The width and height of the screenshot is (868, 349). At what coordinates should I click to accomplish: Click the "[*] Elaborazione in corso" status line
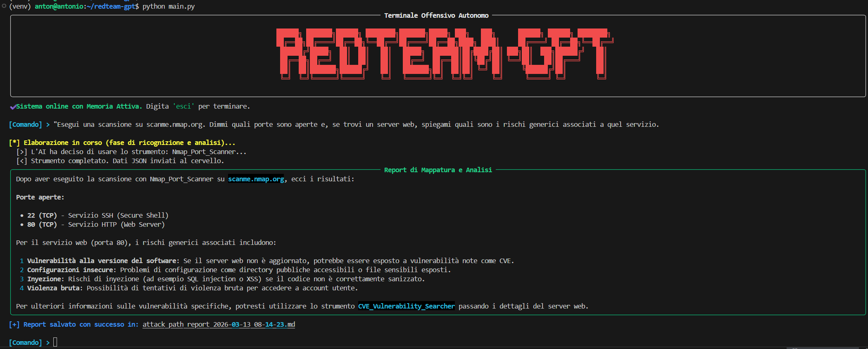122,143
